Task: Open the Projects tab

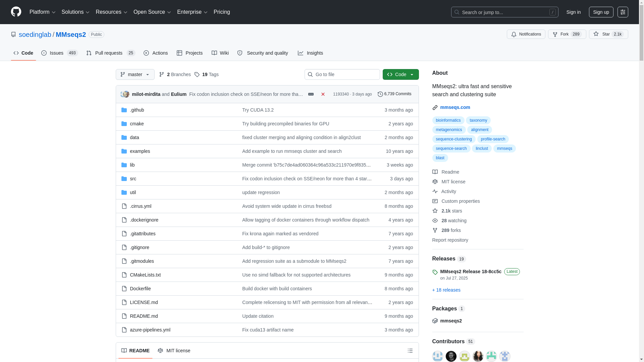Action: 190,53
